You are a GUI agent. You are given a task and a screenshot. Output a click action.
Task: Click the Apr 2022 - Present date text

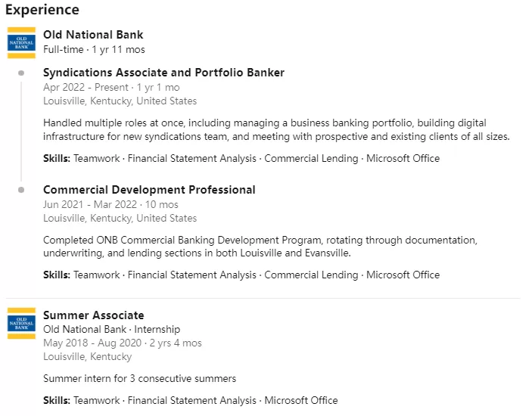pyautogui.click(x=86, y=88)
